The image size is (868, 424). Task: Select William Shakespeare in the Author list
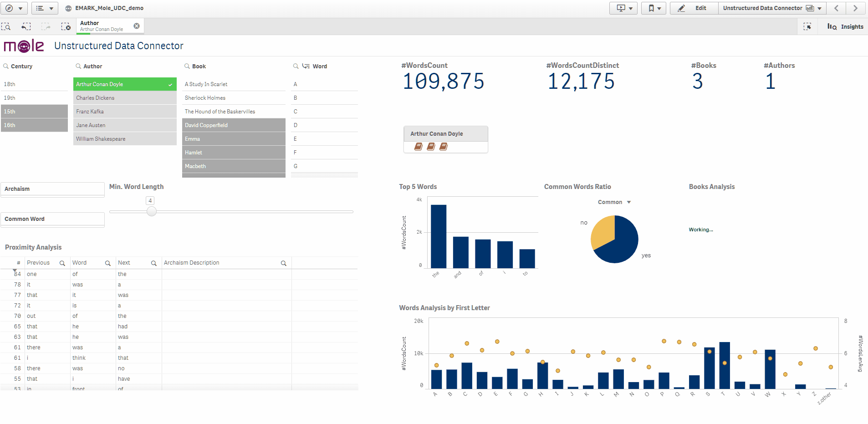pos(125,139)
